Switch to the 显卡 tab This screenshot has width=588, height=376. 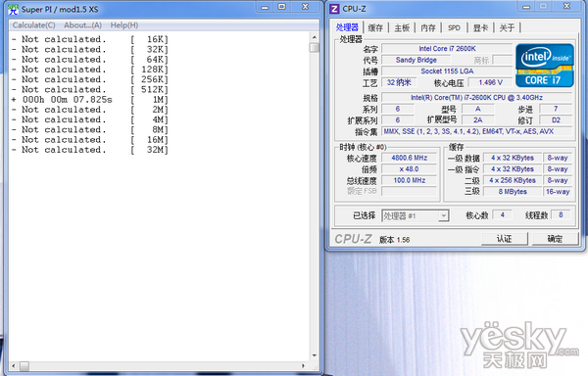pos(480,27)
